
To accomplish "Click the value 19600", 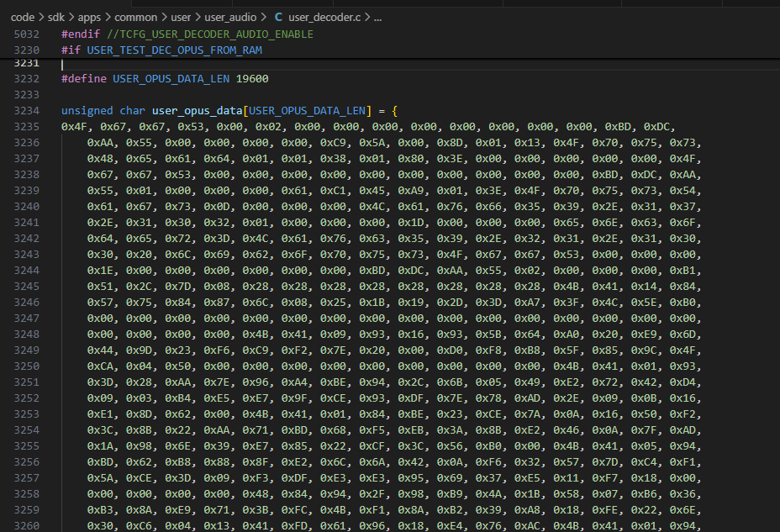I will 252,78.
